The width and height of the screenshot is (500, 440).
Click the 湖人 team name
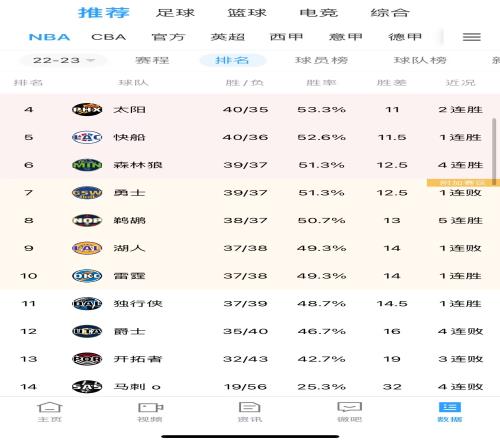129,248
